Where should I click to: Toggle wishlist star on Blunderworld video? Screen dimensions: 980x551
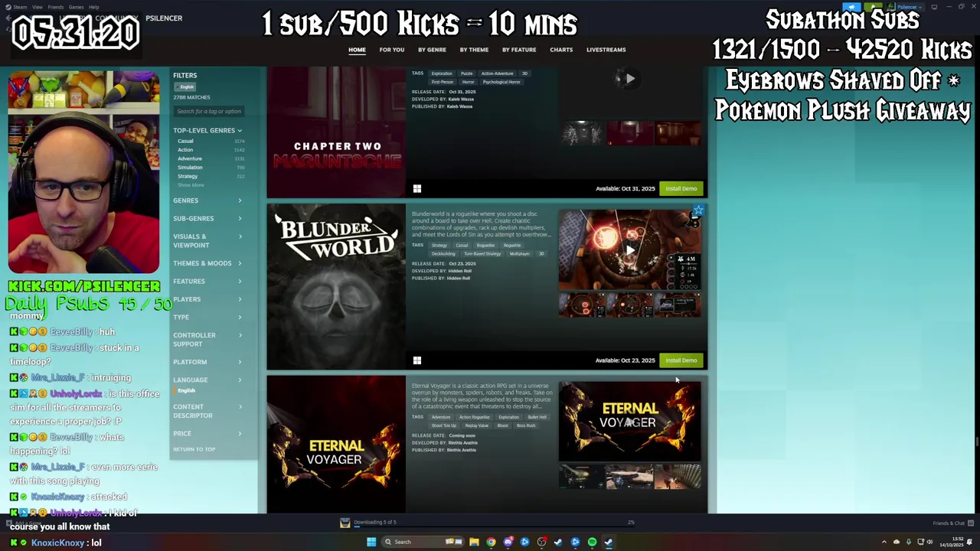(x=697, y=210)
